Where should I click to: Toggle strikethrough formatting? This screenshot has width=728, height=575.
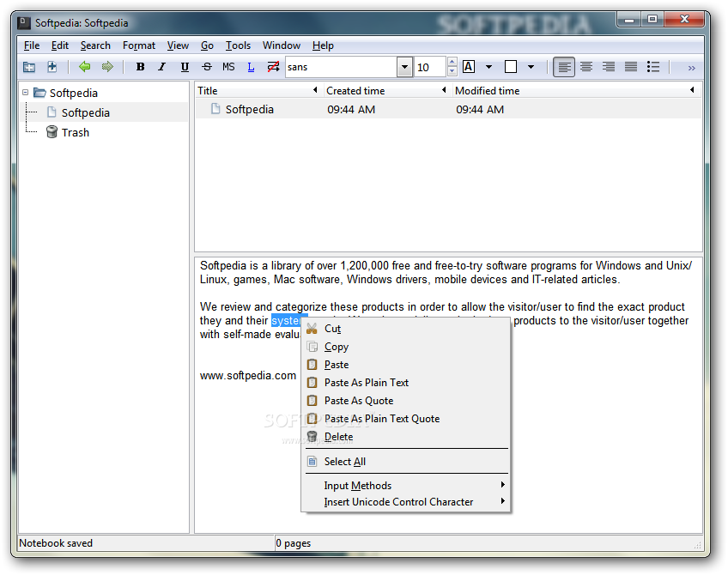tap(207, 67)
